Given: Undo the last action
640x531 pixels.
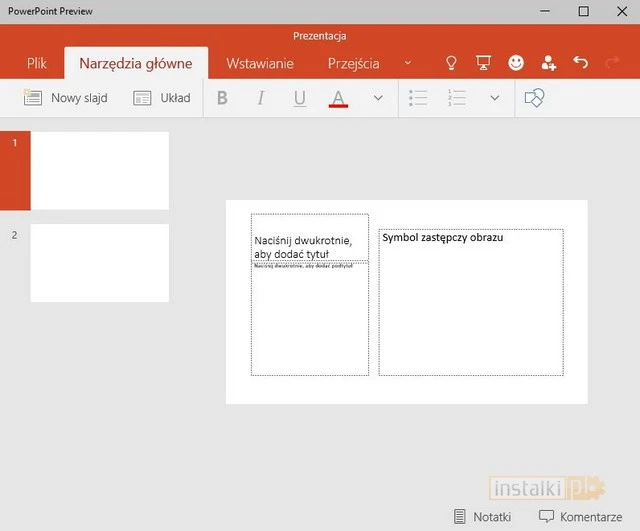Looking at the screenshot, I should [x=581, y=63].
